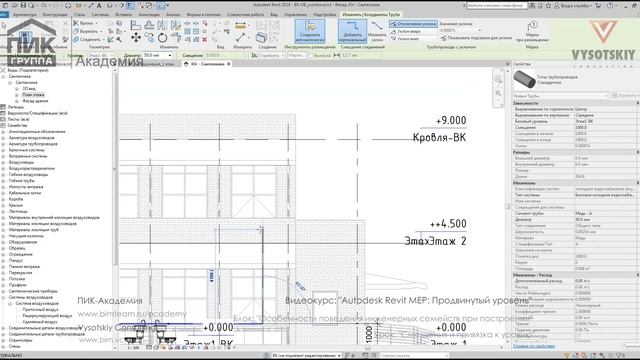640x360 pixels.
Task: Open the Insert (Вставить) ribbon tab
Action: (124, 15)
